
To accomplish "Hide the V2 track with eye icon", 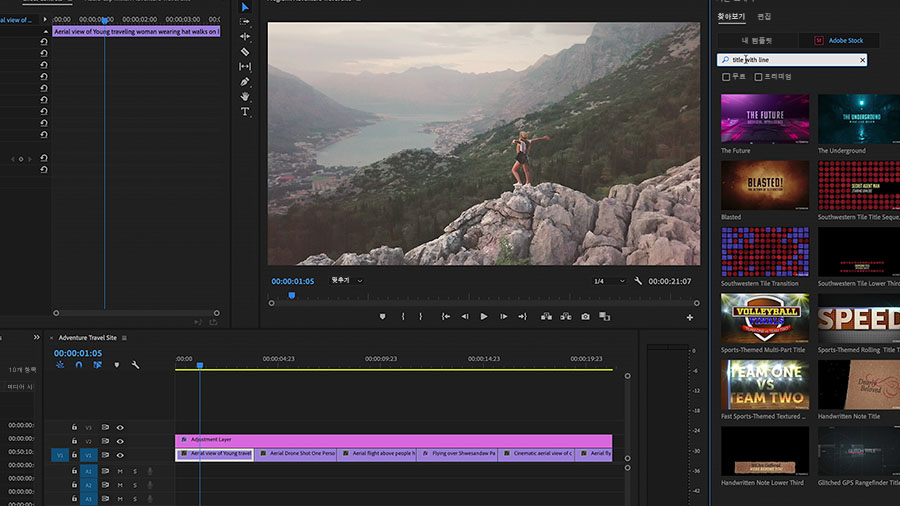I will [x=120, y=441].
